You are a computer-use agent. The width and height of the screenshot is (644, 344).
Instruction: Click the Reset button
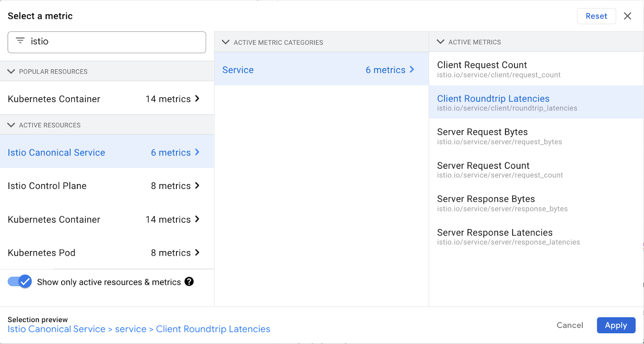click(x=596, y=16)
